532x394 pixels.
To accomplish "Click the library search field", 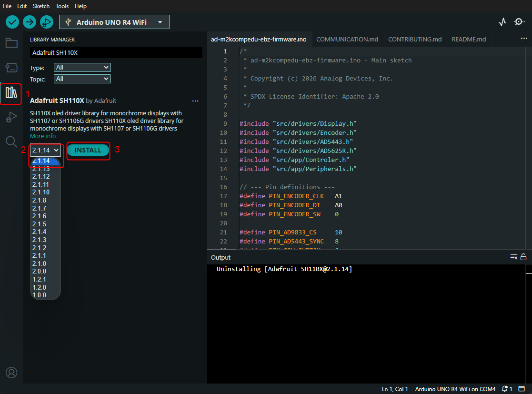I will coord(116,52).
